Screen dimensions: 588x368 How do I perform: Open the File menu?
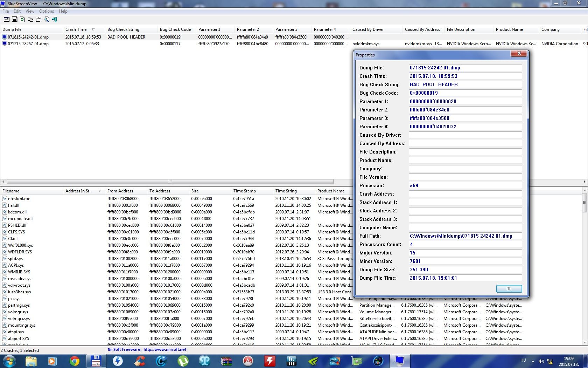6,11
